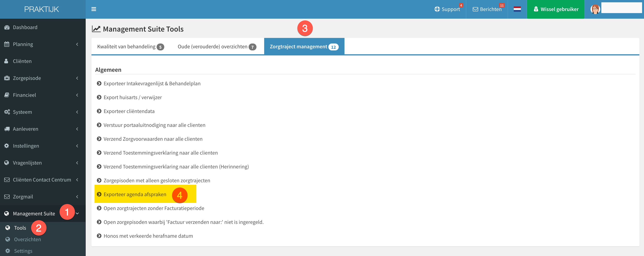This screenshot has width=644, height=256.
Task: Open Verzend Zorgvoorwaarden naar alle clienten
Action: click(153, 139)
